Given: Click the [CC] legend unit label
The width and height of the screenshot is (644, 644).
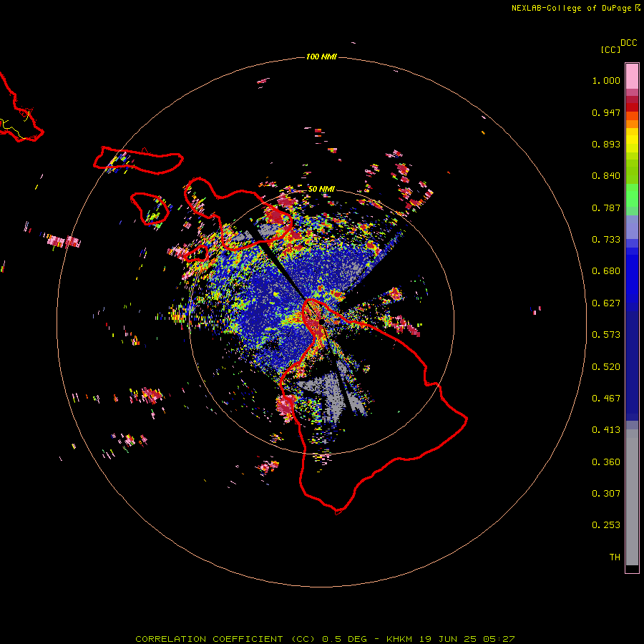Looking at the screenshot, I should (x=611, y=49).
